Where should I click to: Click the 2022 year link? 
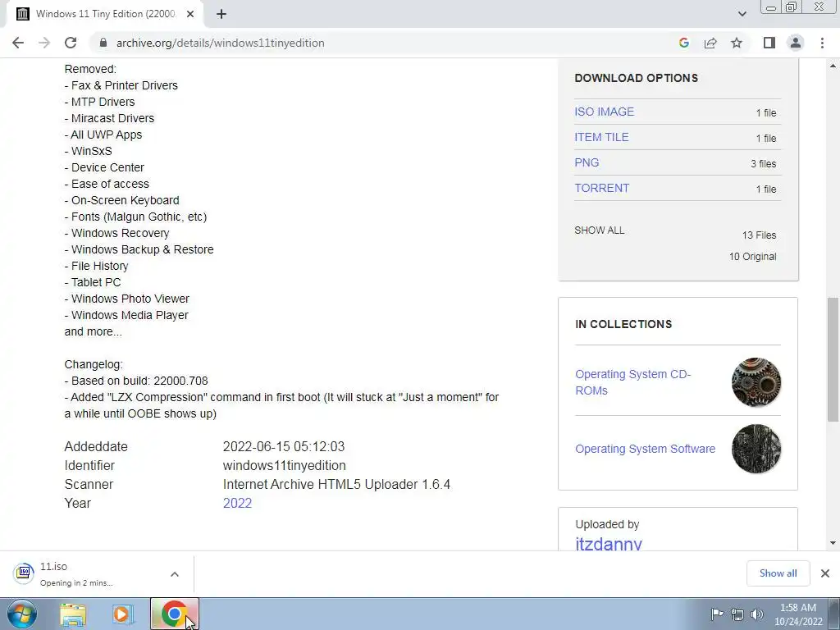[x=237, y=503]
